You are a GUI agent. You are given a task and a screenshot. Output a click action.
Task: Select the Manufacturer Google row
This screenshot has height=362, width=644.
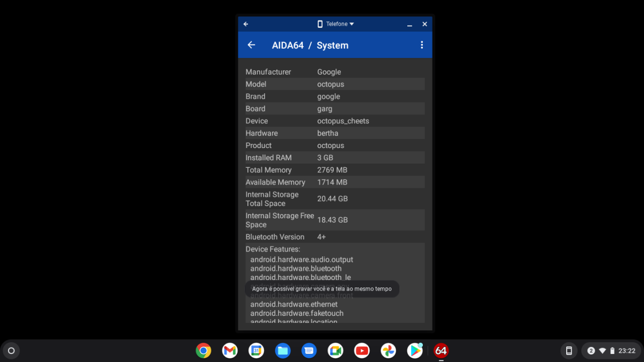click(x=335, y=72)
